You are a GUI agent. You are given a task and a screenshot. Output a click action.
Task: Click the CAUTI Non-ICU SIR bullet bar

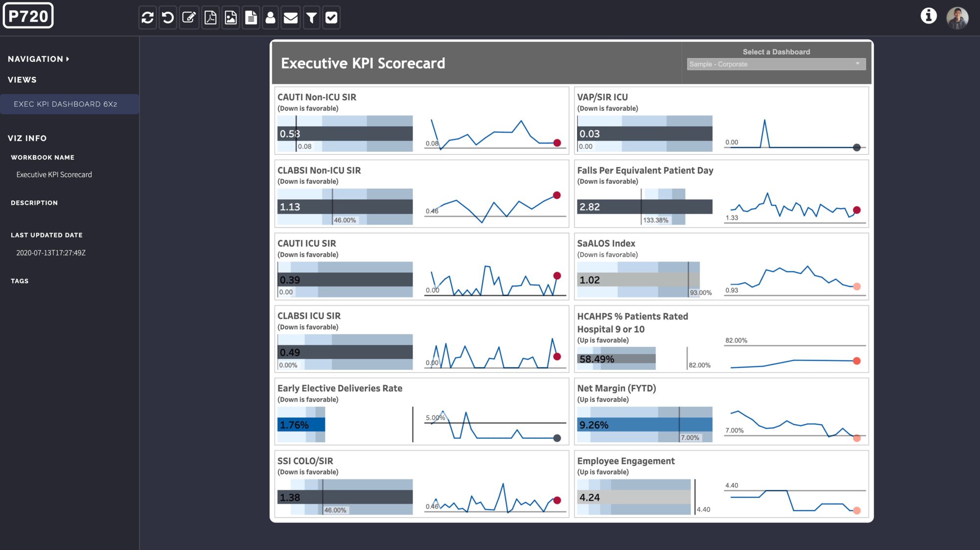345,134
